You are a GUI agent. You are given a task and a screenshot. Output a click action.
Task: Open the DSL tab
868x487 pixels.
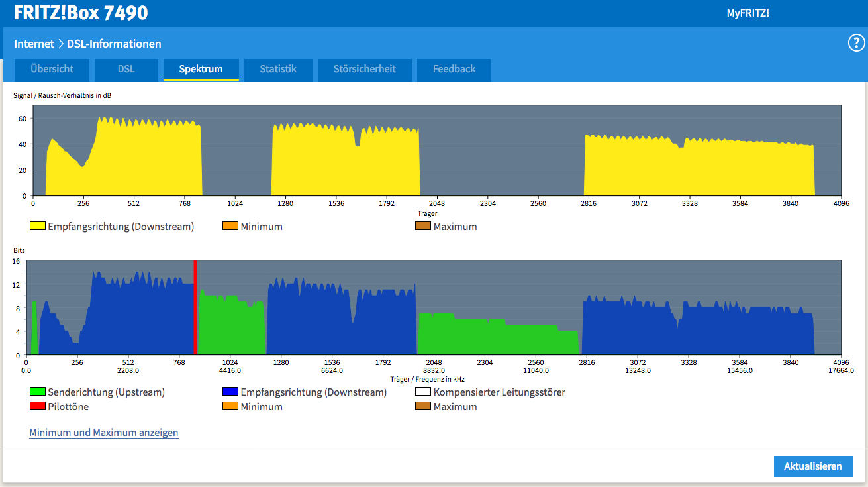126,69
